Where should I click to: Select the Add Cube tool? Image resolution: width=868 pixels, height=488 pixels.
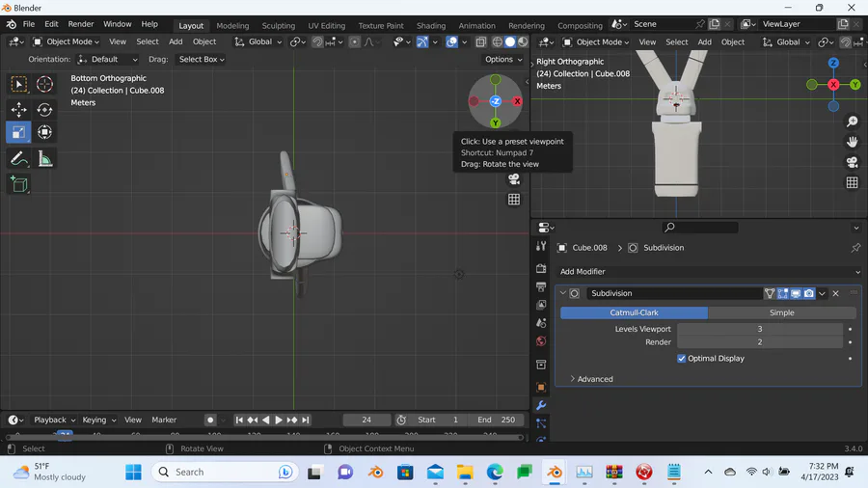tap(18, 183)
